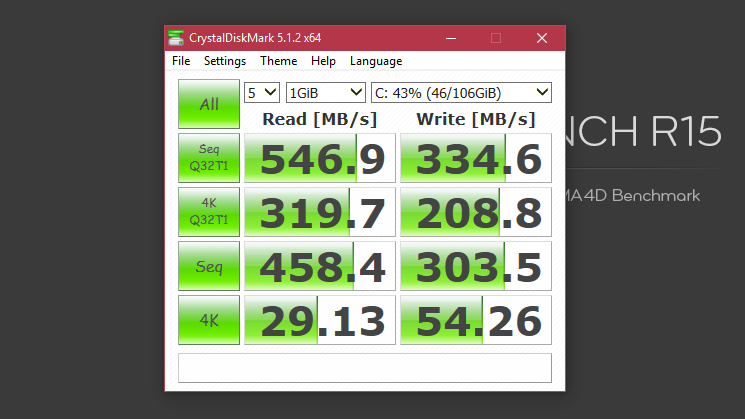Click the 4K write result 54.26

476,320
